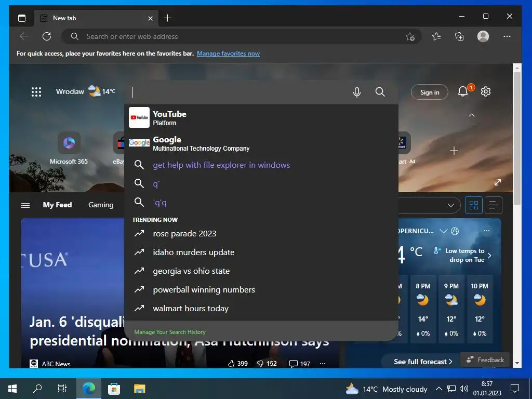The width and height of the screenshot is (532, 399).
Task: Switch feed to list layout
Action: pyautogui.click(x=494, y=205)
